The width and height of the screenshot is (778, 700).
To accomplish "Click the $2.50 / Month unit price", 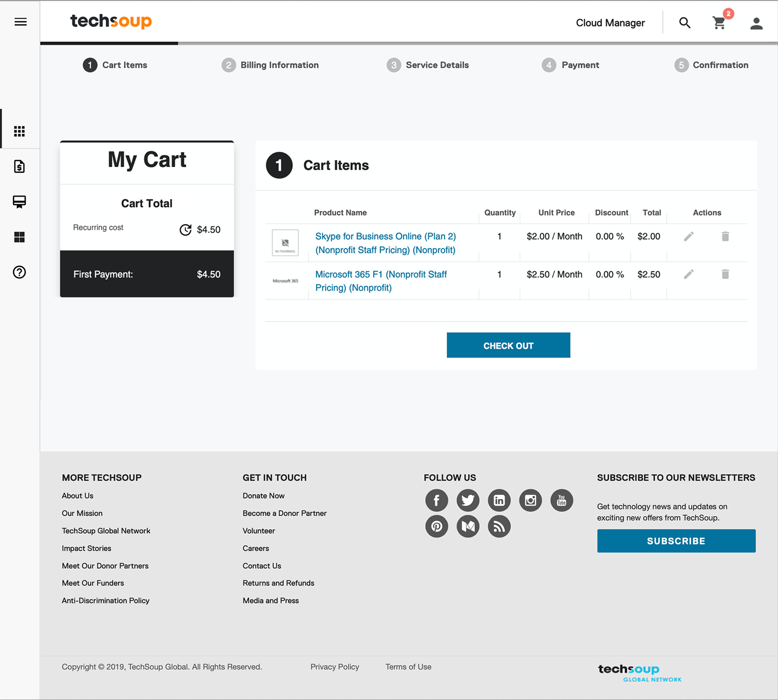I will [555, 274].
